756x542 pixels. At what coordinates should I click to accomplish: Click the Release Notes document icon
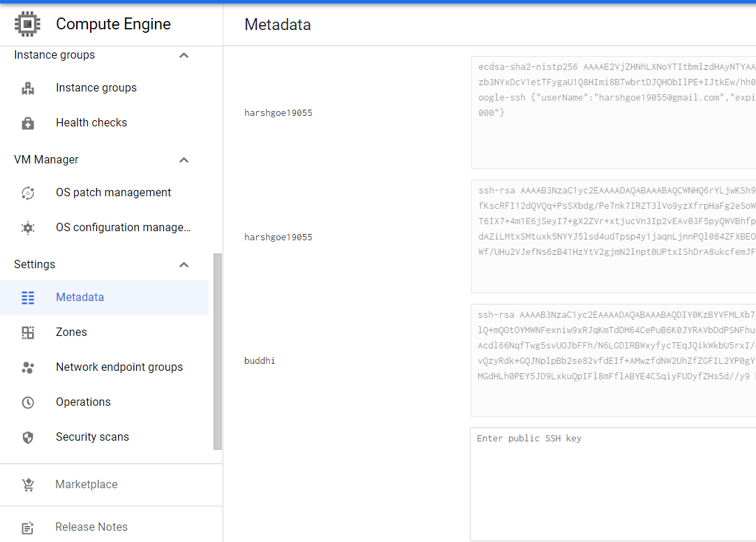pos(28,527)
